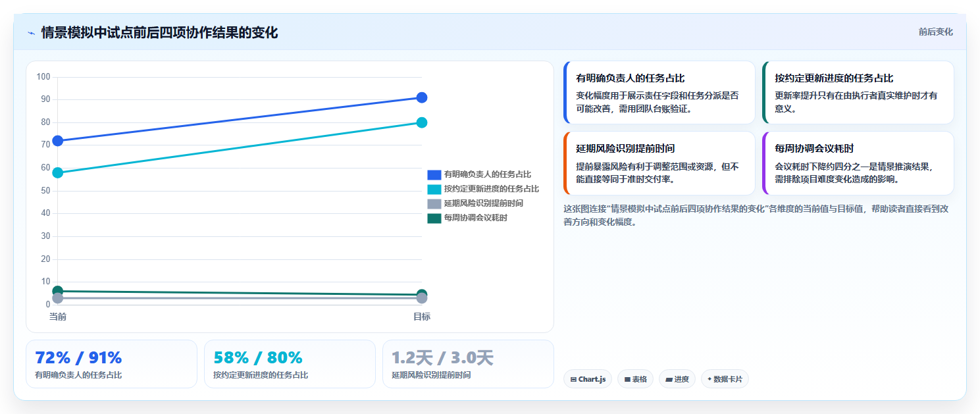Open the 每周协调会议耗时 description card
This screenshot has height=414, width=980.
[858, 163]
